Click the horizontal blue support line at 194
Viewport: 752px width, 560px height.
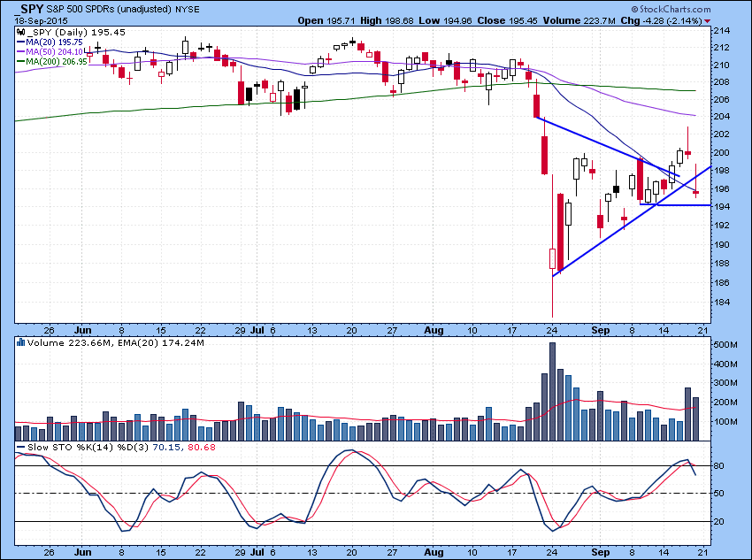[x=675, y=205]
